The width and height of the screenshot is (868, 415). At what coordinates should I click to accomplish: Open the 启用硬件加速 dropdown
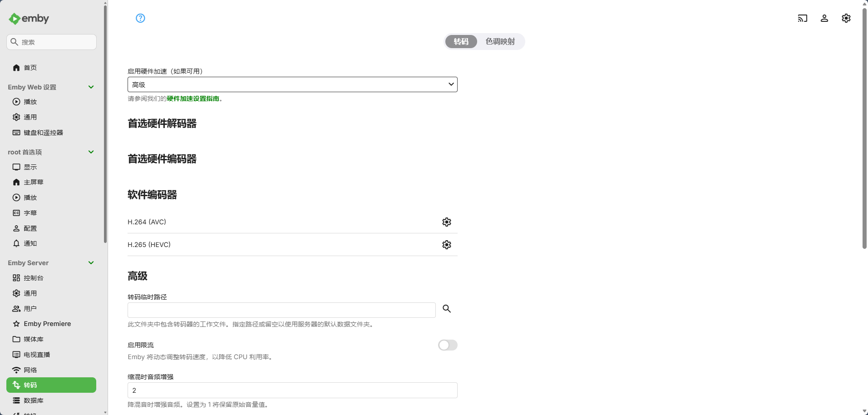[292, 84]
